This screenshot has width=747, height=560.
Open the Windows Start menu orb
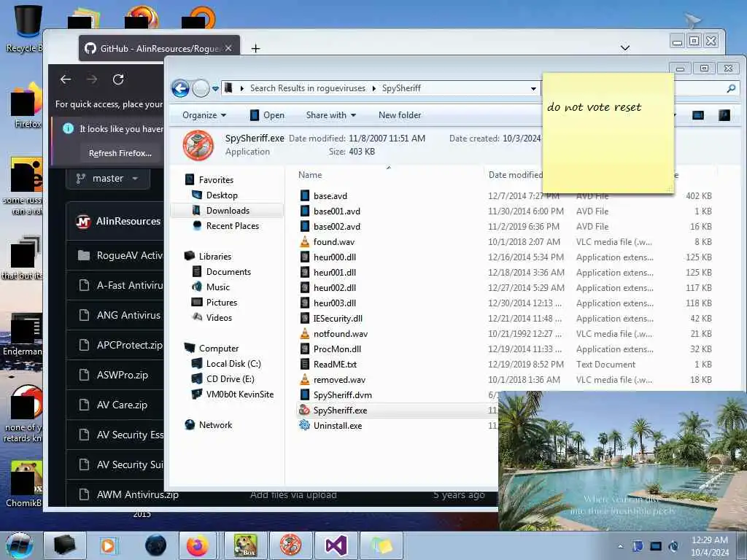coord(19,545)
